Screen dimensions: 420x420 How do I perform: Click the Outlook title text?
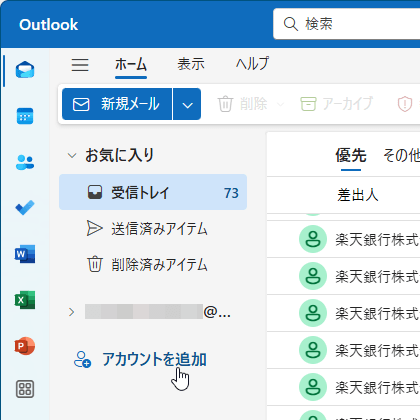click(49, 25)
